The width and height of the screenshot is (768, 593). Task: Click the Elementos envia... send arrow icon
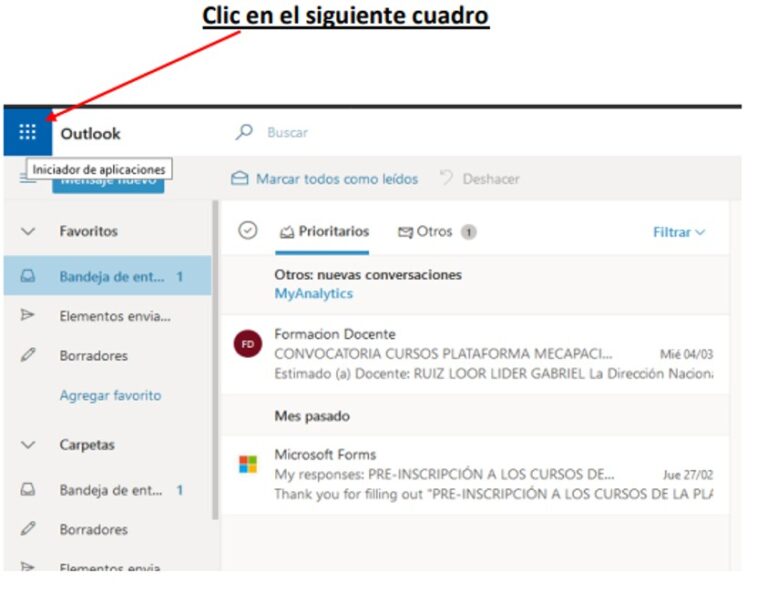[x=28, y=315]
